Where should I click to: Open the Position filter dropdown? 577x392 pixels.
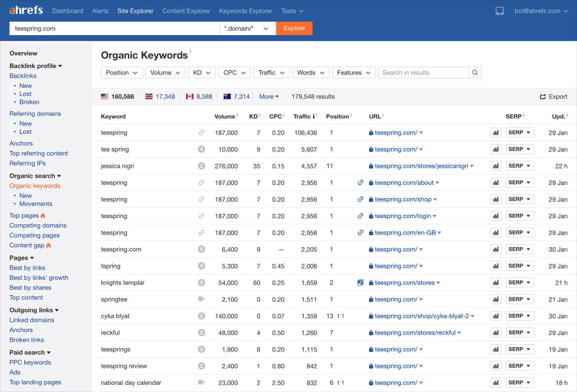[x=121, y=73]
